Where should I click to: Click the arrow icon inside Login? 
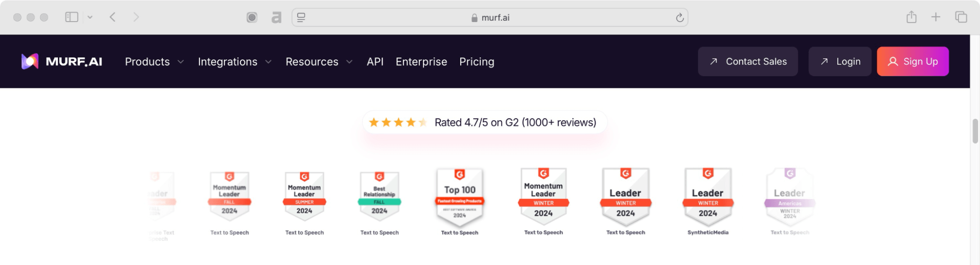825,61
